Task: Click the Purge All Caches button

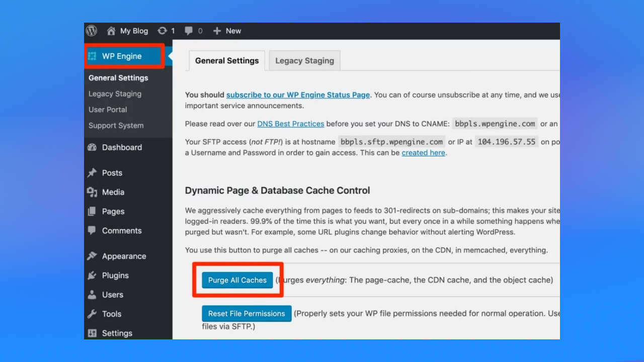Action: pyautogui.click(x=237, y=280)
